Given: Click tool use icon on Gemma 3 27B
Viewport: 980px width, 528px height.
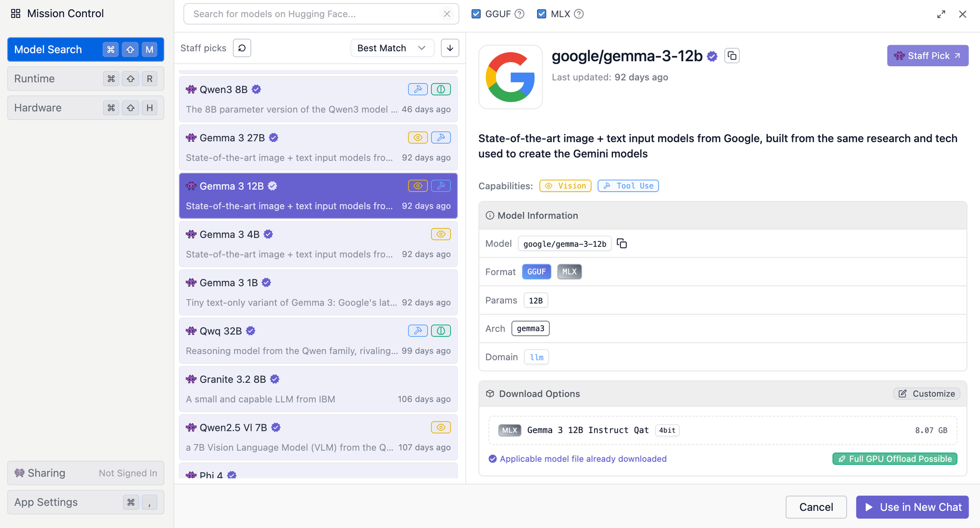Looking at the screenshot, I should coord(441,138).
